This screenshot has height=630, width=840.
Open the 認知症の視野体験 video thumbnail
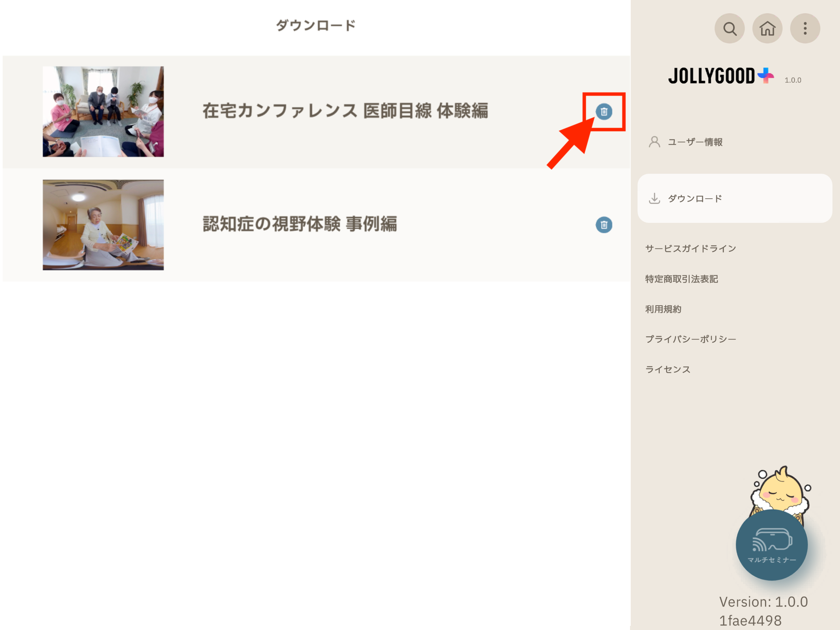point(103,224)
